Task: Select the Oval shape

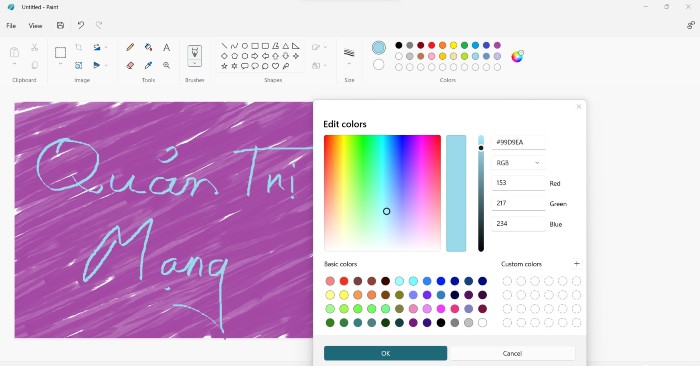Action: [245, 46]
